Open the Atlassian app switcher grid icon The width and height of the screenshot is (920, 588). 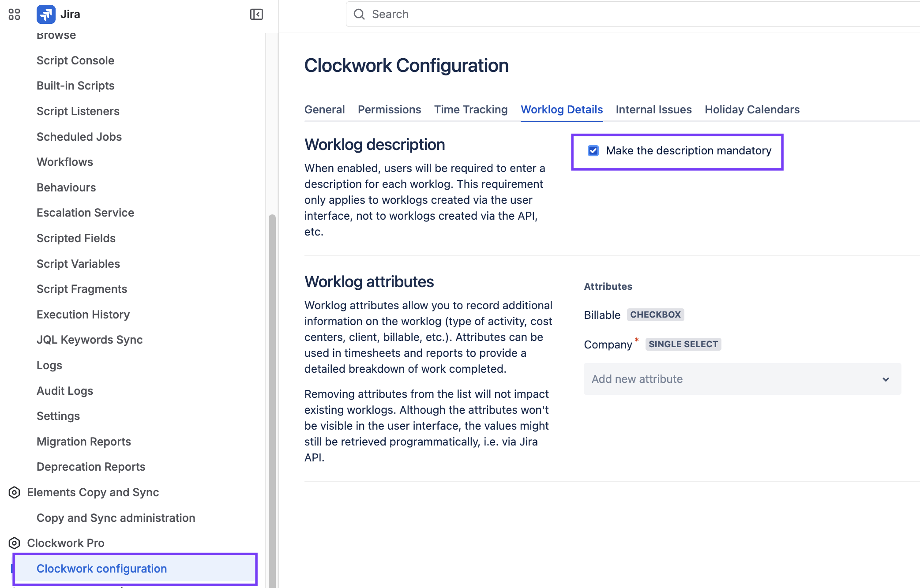pos(14,14)
